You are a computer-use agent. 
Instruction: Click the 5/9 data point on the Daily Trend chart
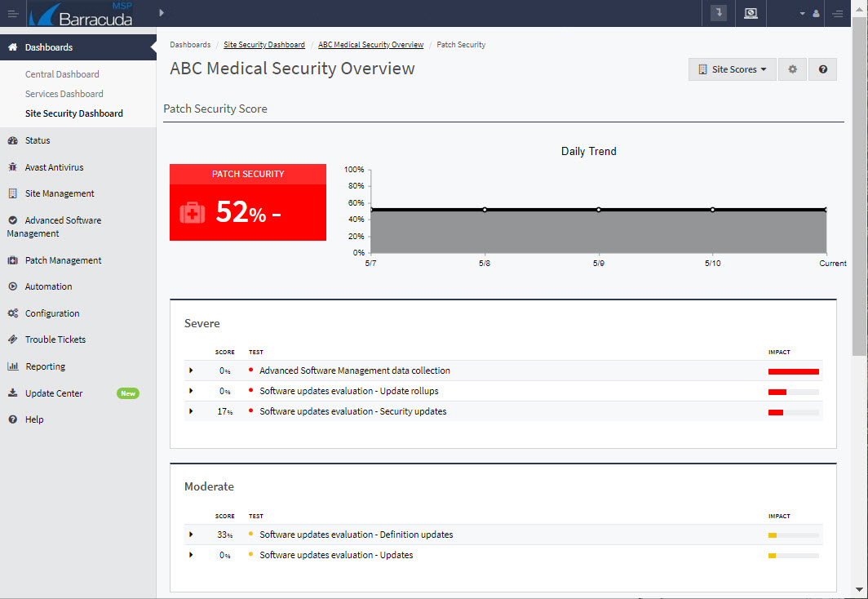(599, 210)
